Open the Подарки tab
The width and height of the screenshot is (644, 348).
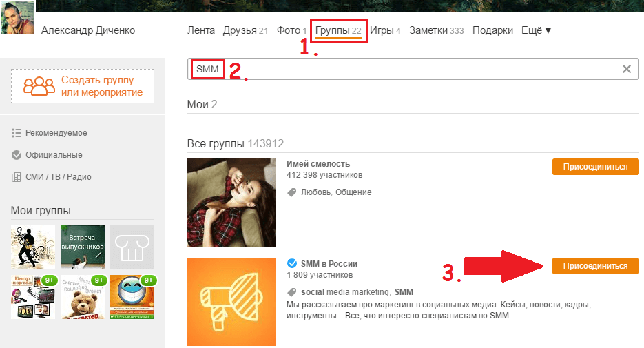click(x=492, y=30)
